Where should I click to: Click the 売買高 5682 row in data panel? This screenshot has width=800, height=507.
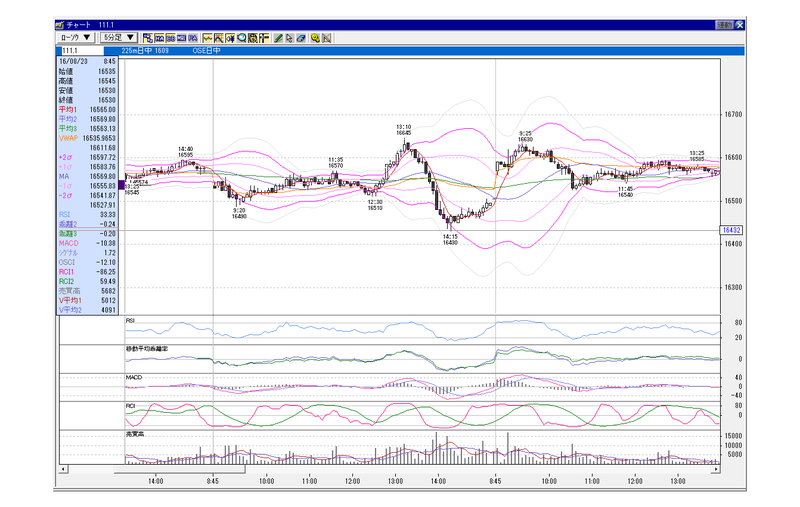[87, 291]
